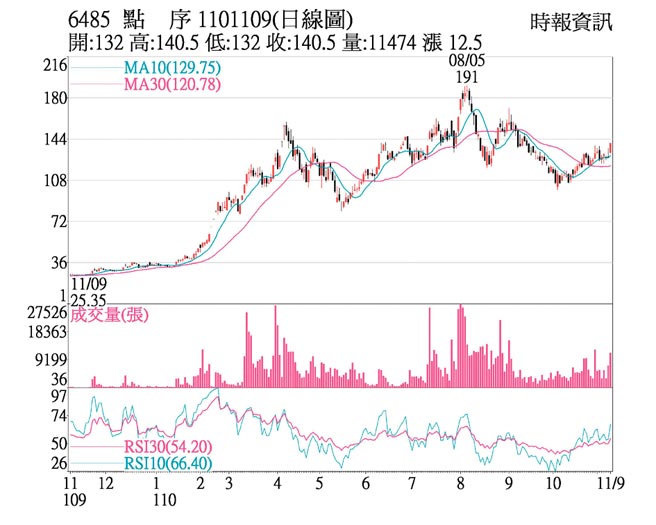Click the cyan MA10 legend line
Viewport: 656px width, 525px height.
point(95,68)
